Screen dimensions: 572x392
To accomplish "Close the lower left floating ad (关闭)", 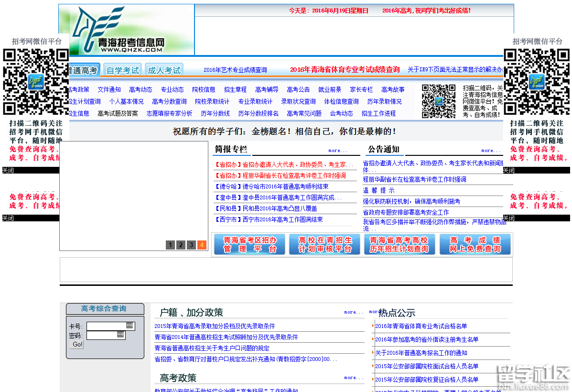I will pyautogui.click(x=8, y=218).
